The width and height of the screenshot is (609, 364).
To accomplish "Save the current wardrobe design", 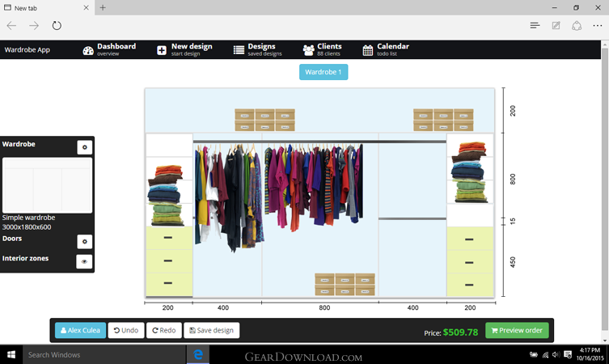I will [x=212, y=330].
